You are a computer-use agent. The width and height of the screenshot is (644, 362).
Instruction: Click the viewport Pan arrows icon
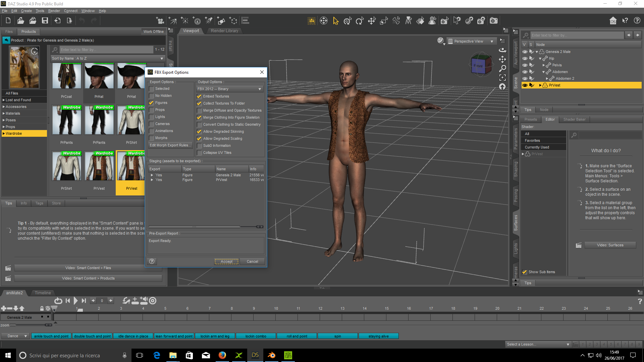[x=502, y=59]
